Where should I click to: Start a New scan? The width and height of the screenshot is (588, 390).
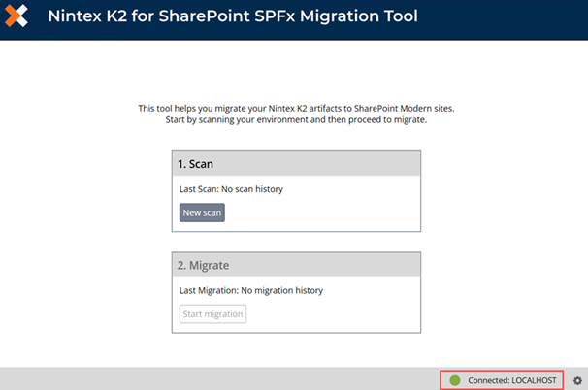click(x=202, y=212)
